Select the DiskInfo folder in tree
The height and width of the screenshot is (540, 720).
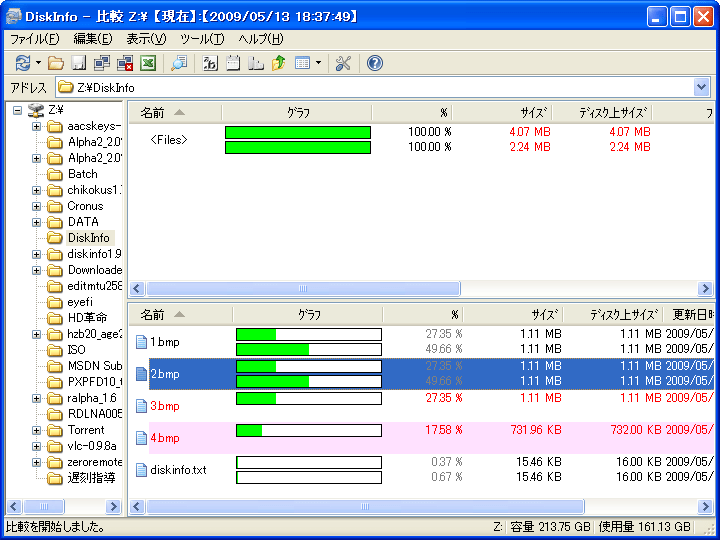(x=89, y=238)
